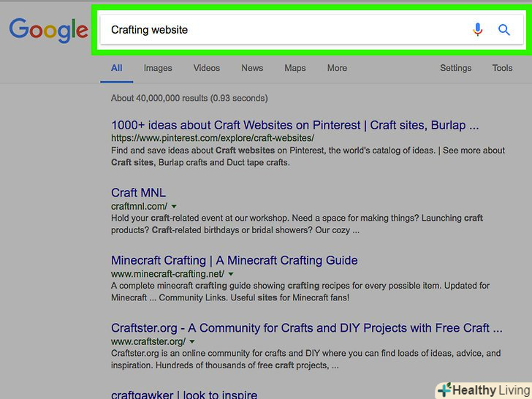Go to the News tab
The height and width of the screenshot is (399, 532).
click(x=252, y=68)
